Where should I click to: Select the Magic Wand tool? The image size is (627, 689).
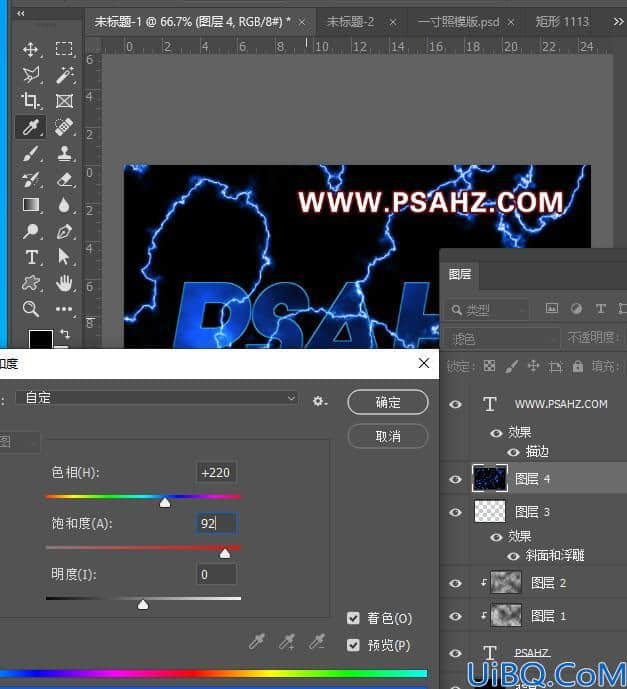pyautogui.click(x=64, y=75)
